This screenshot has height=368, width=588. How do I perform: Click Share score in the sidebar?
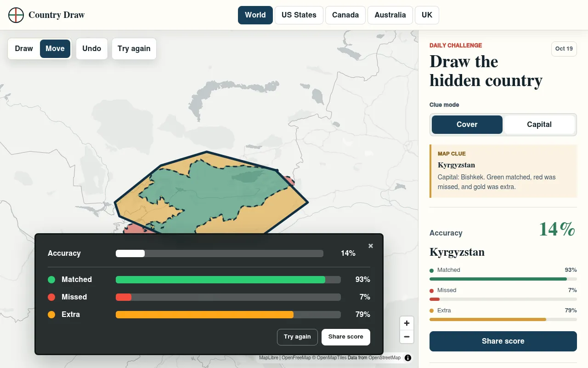[x=503, y=341]
